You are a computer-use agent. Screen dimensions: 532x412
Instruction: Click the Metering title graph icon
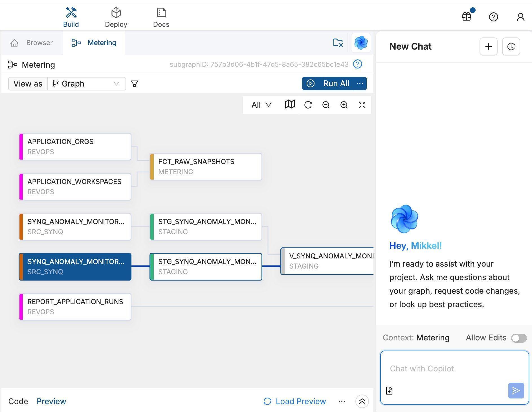pos(12,65)
